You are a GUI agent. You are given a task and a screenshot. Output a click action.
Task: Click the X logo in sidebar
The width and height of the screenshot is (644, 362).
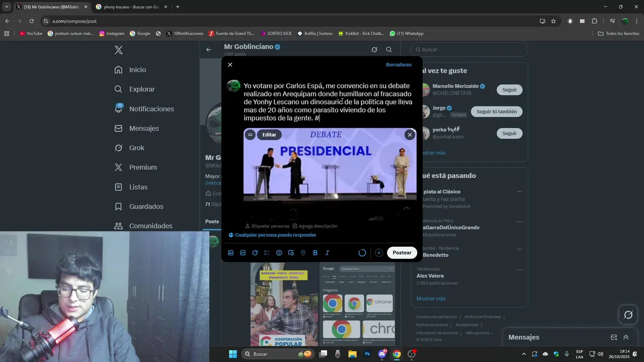pyautogui.click(x=119, y=50)
